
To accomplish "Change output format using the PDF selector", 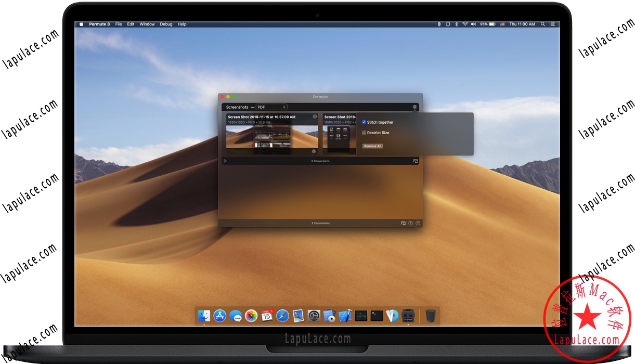I will click(271, 107).
